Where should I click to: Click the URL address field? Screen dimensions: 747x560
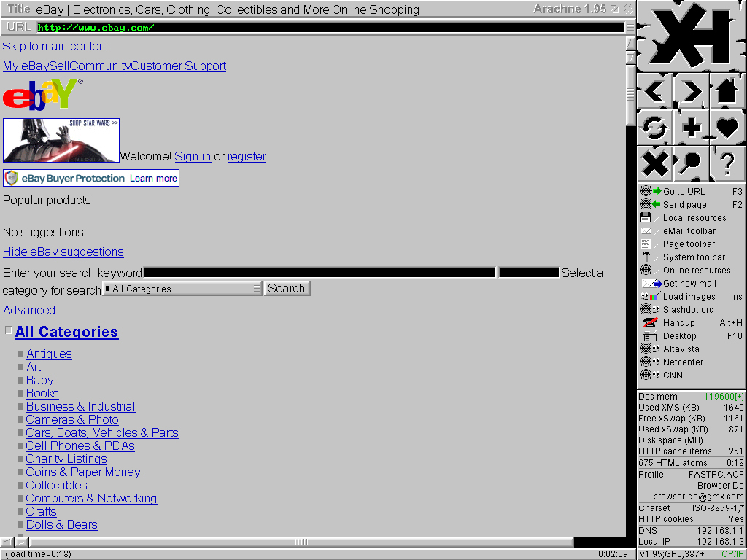click(x=330, y=28)
